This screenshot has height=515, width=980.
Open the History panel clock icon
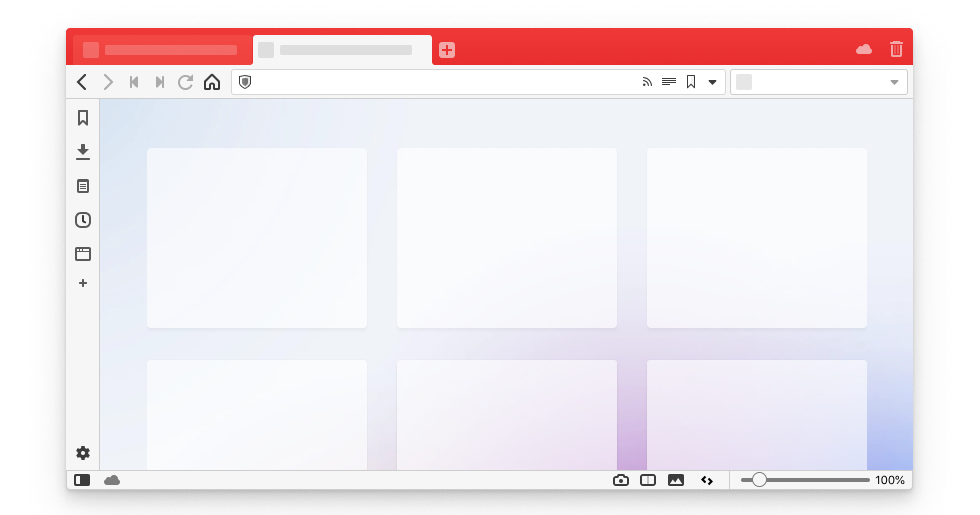pyautogui.click(x=83, y=220)
